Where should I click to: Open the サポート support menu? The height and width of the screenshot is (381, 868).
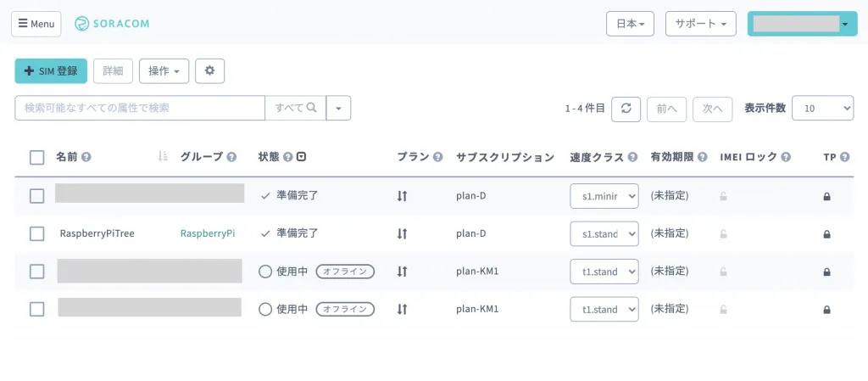pos(700,24)
